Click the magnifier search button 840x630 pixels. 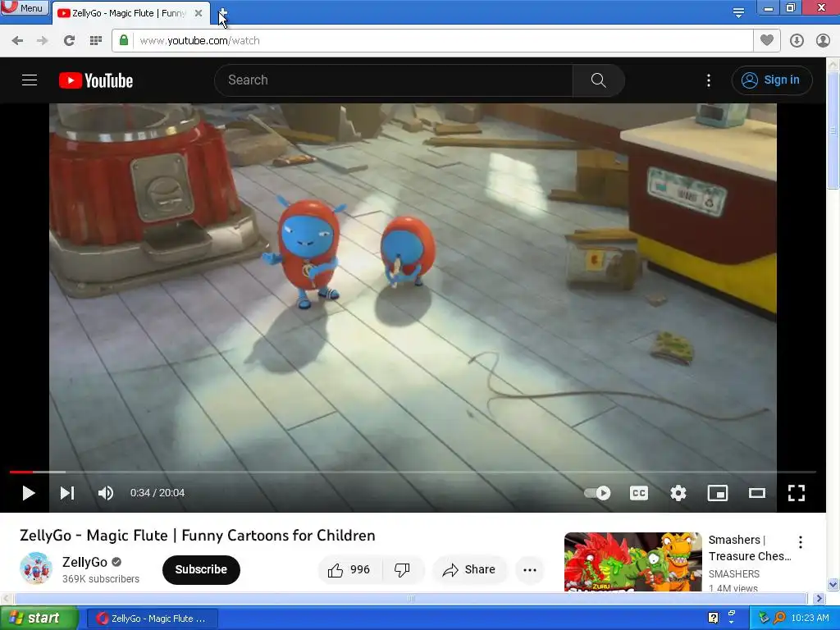(x=598, y=80)
